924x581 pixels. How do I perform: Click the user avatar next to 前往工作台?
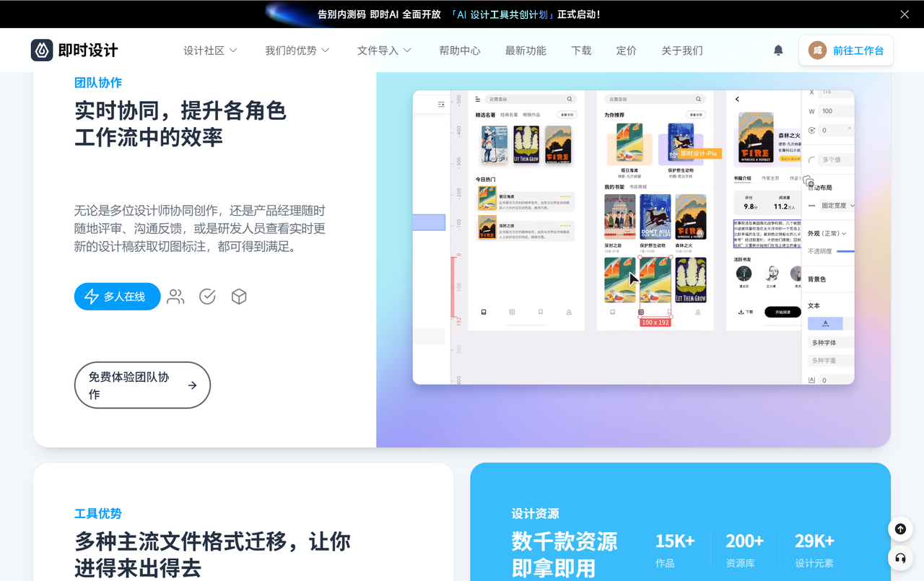coord(817,51)
